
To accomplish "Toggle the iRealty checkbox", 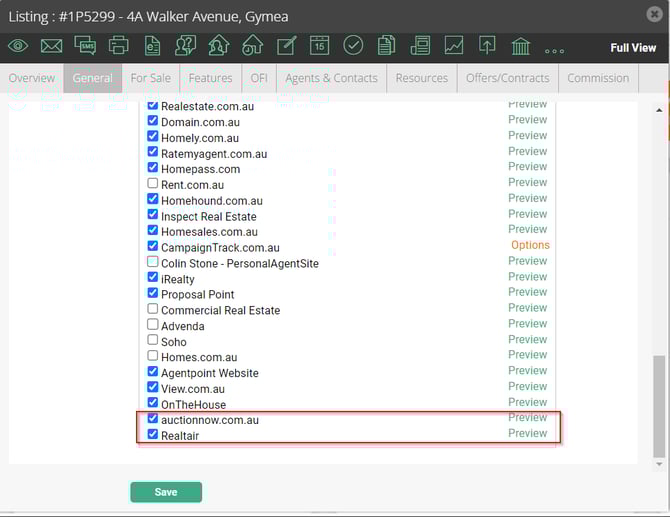I will click(x=153, y=277).
